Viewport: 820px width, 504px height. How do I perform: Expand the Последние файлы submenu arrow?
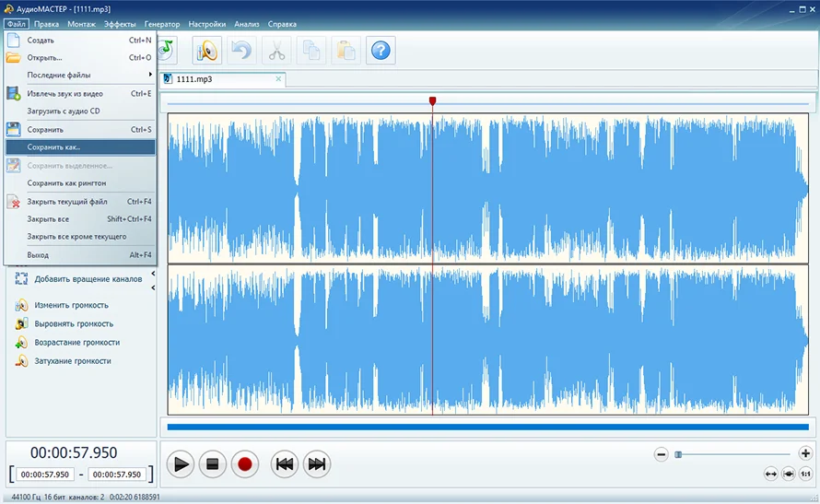coord(150,75)
